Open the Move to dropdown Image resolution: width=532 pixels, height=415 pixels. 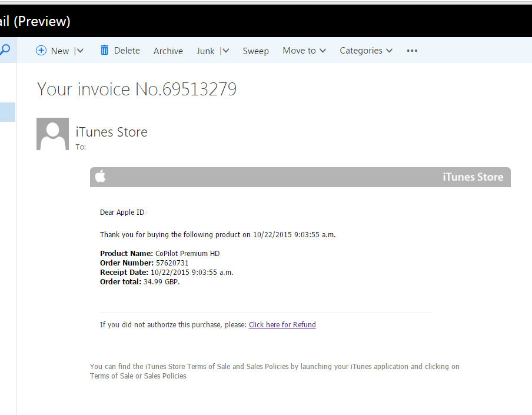pyautogui.click(x=304, y=51)
